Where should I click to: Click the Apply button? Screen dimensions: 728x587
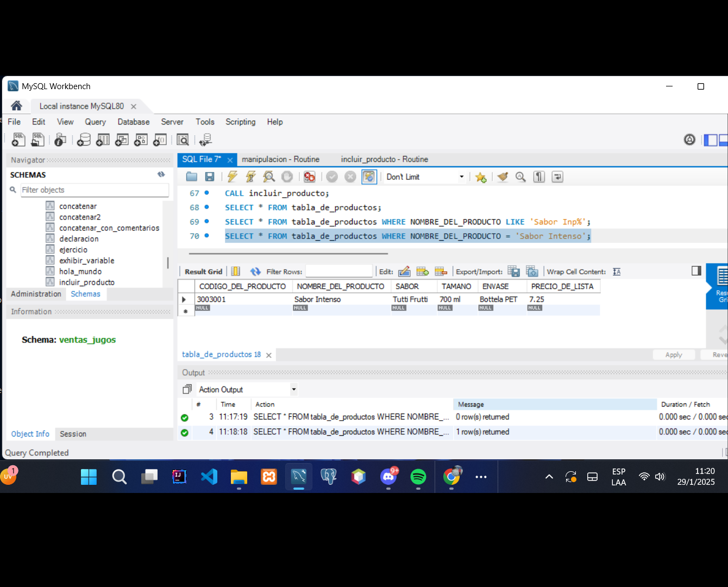point(674,354)
